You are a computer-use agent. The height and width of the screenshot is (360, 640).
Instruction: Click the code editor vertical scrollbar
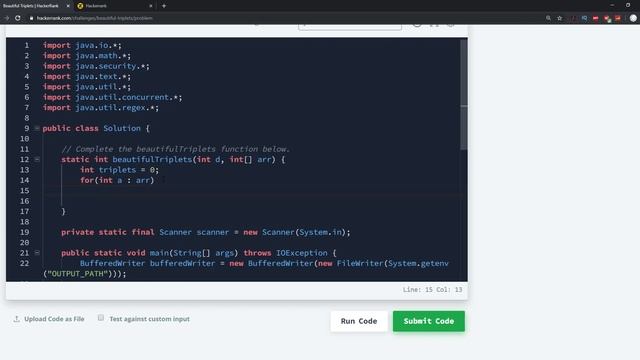tap(464, 94)
